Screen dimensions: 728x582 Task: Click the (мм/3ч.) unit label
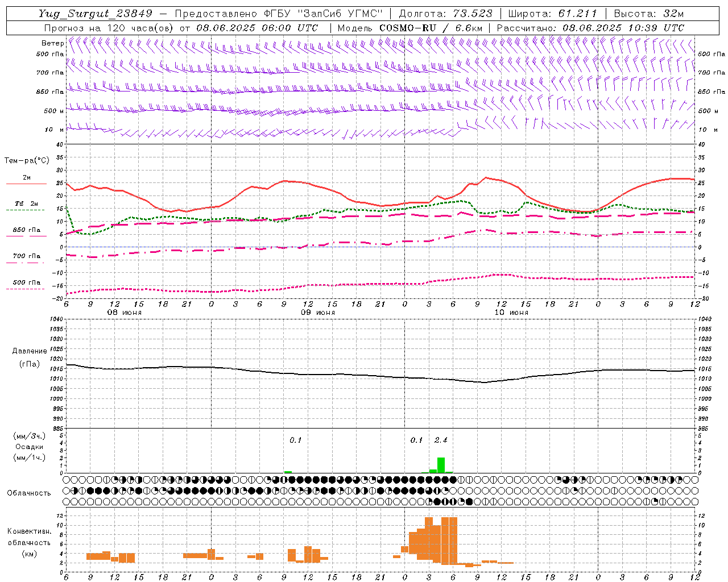click(30, 436)
